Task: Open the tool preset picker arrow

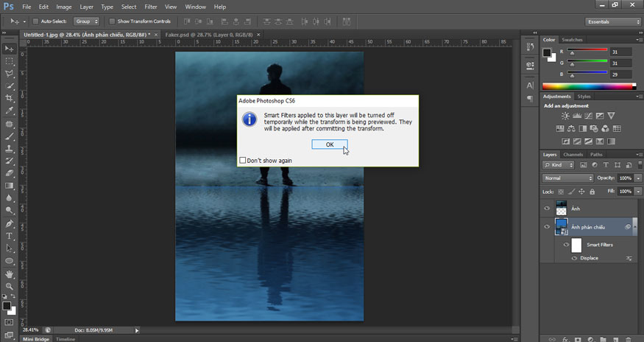Action: [24, 21]
